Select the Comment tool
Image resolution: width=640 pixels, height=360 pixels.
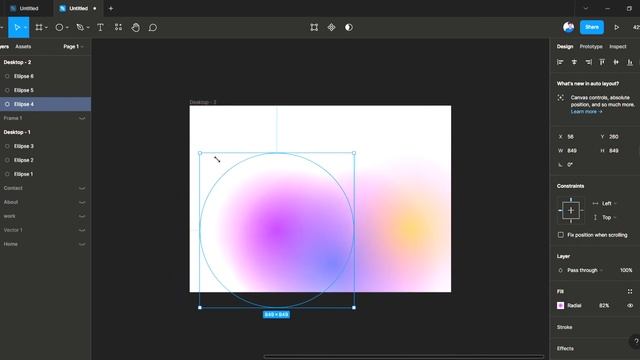pyautogui.click(x=153, y=27)
